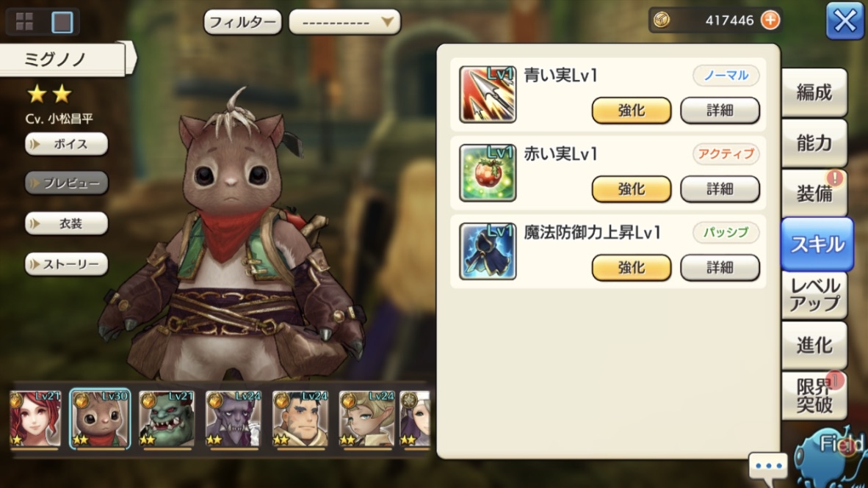Open 詳細 for 赤い実Lv1 skill
Viewport: 868px width, 488px height.
[x=720, y=189]
